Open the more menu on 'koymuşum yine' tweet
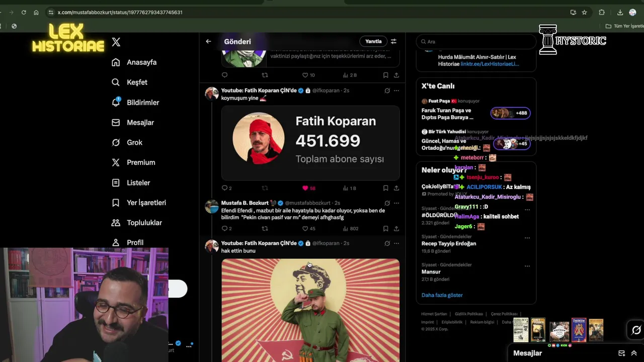 pyautogui.click(x=396, y=90)
